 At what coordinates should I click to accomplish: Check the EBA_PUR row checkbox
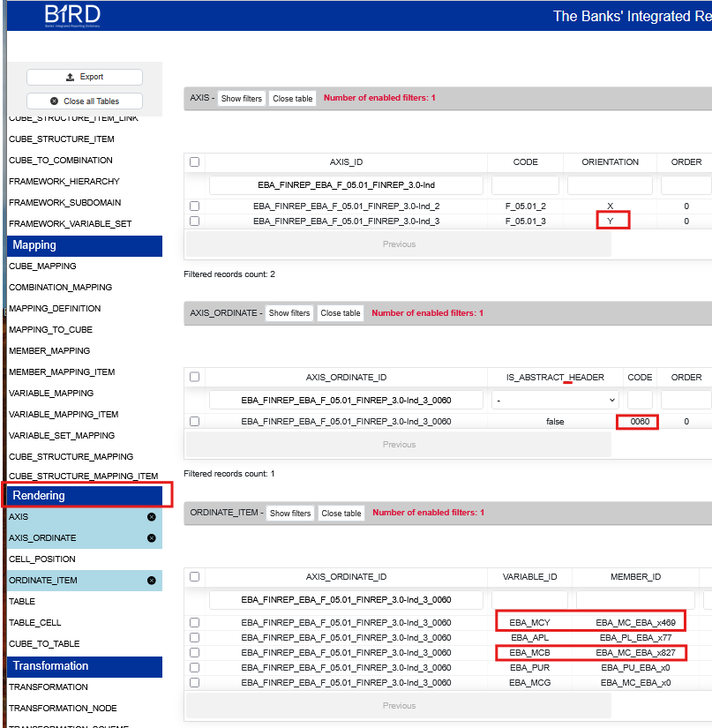[194, 668]
